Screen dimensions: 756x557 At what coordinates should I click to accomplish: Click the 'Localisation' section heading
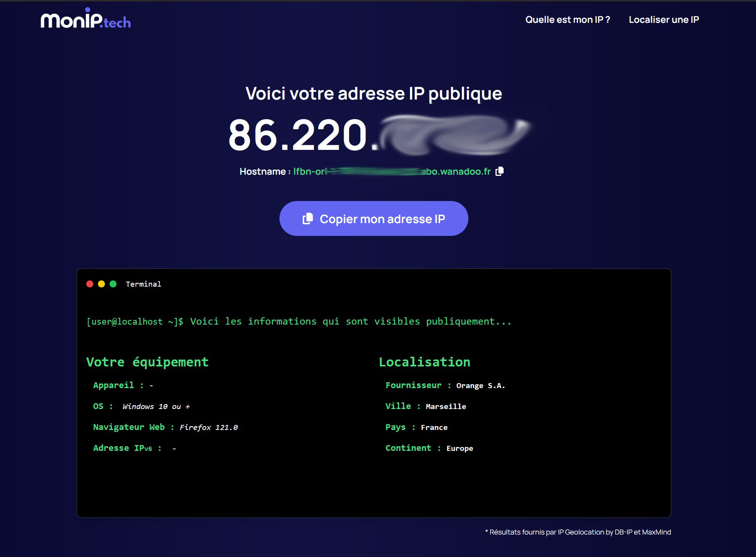click(x=424, y=362)
